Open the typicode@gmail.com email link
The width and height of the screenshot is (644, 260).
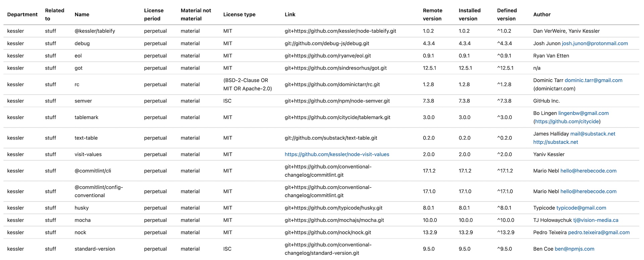pos(581,208)
